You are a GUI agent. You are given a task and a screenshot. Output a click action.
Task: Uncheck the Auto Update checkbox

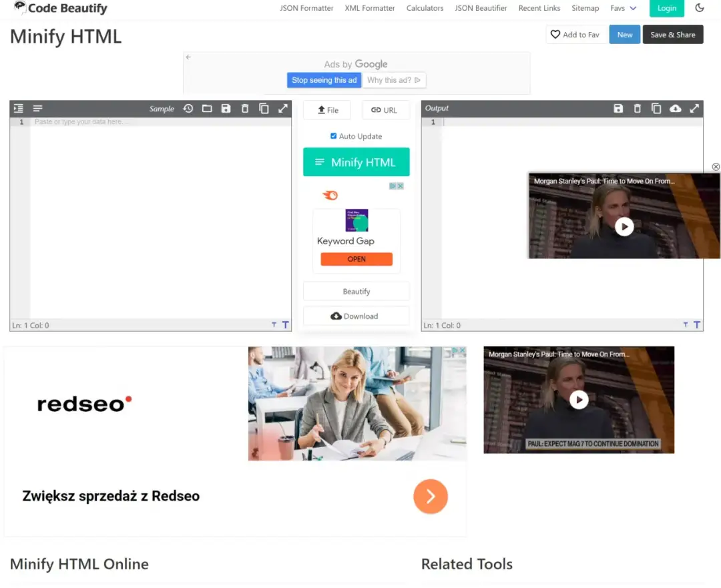[x=334, y=135]
